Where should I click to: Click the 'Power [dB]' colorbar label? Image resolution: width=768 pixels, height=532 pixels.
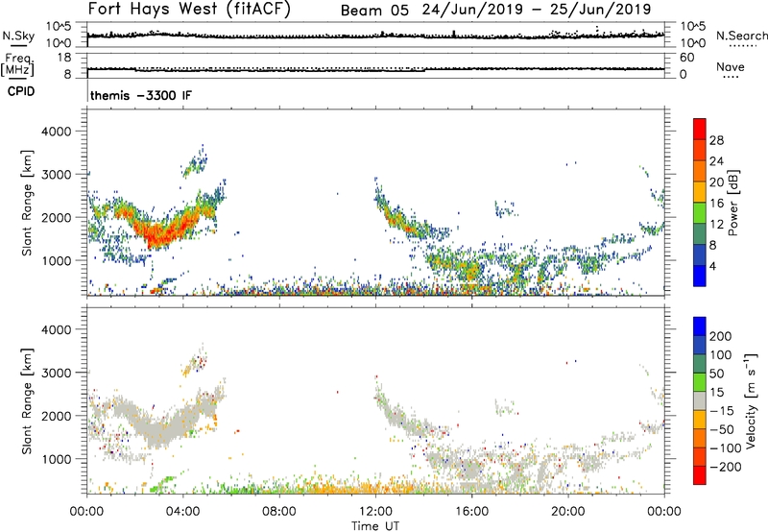pyautogui.click(x=732, y=204)
